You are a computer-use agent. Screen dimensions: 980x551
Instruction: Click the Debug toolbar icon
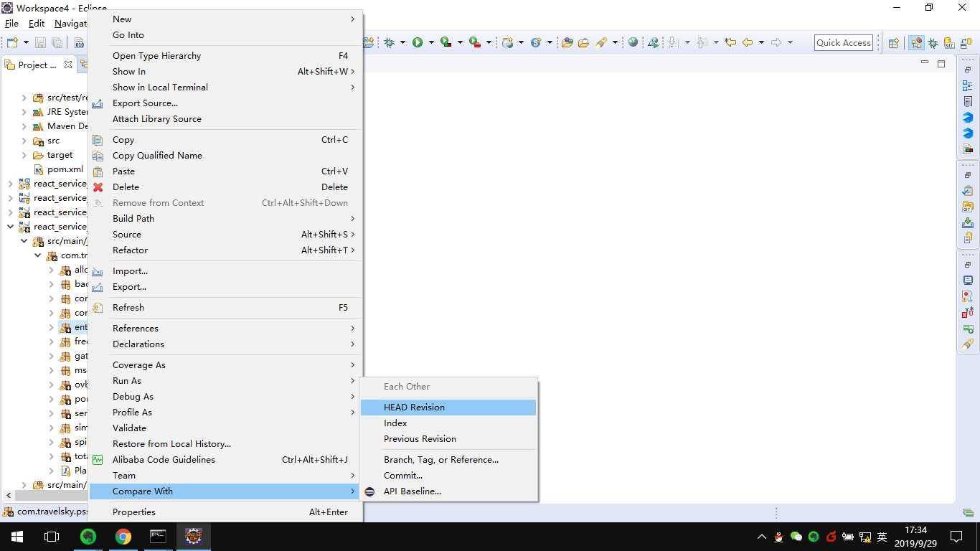pos(390,42)
